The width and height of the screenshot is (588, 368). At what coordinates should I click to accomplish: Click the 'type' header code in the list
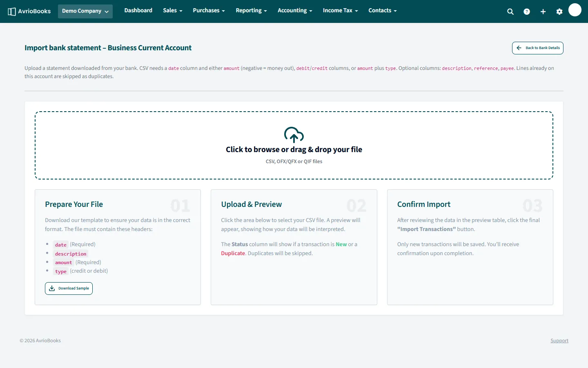61,271
